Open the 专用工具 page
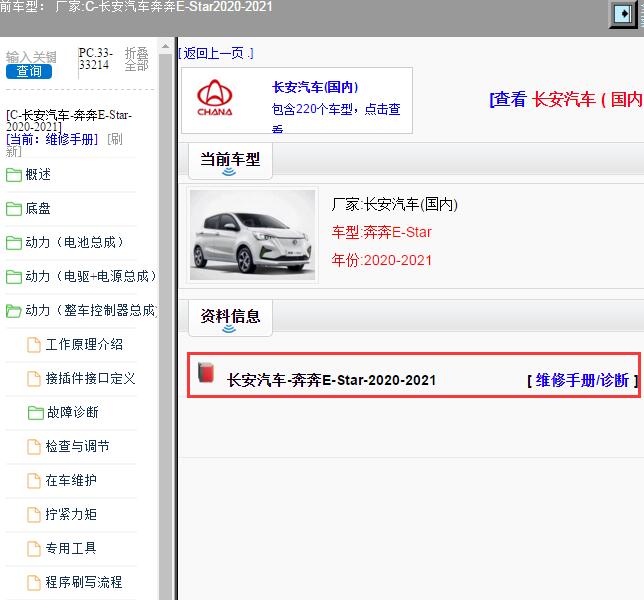Viewport: 644px width, 600px height. pyautogui.click(x=71, y=548)
